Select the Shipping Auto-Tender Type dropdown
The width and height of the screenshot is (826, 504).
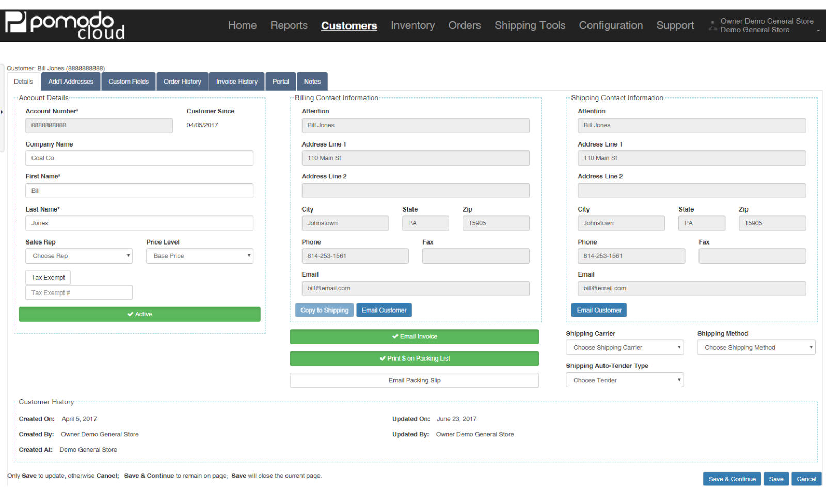[624, 380]
